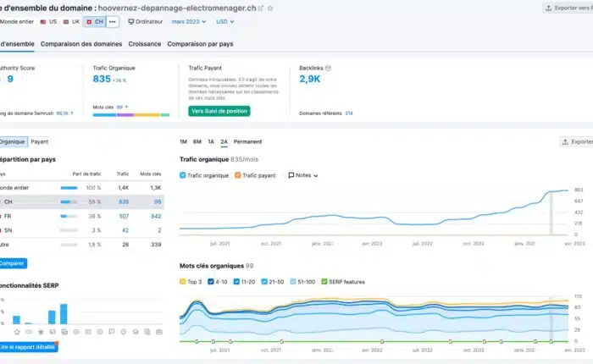Disable the SERP features legend checkbox
This screenshot has height=364, width=593.
click(x=324, y=281)
